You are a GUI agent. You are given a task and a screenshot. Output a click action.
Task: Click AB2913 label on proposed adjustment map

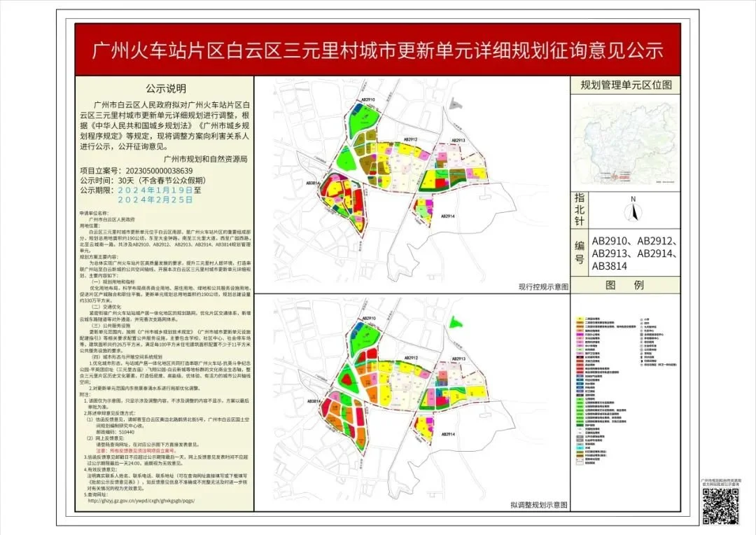pyautogui.click(x=458, y=359)
